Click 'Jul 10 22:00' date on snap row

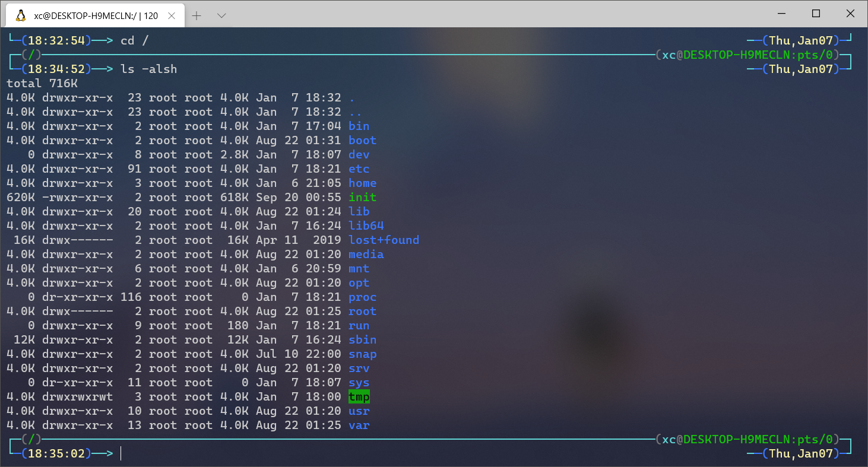tap(299, 354)
